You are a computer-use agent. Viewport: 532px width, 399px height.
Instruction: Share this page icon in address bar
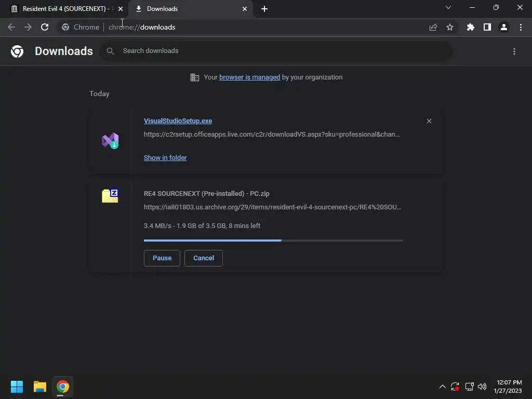(433, 27)
